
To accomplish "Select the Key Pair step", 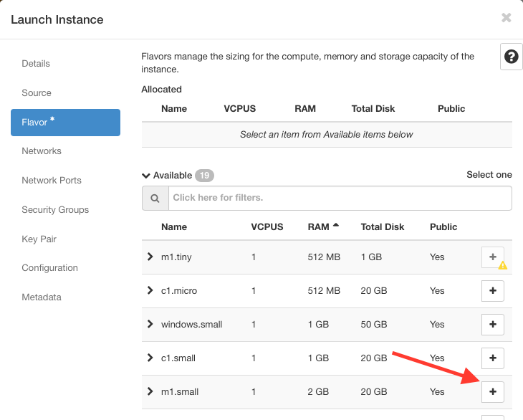I will coord(39,239).
